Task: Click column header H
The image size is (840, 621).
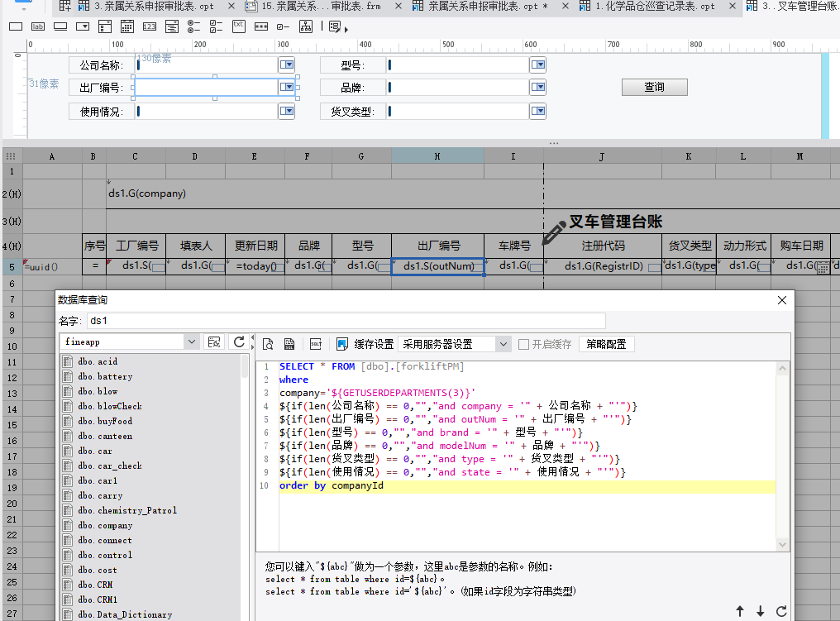Action: click(437, 156)
